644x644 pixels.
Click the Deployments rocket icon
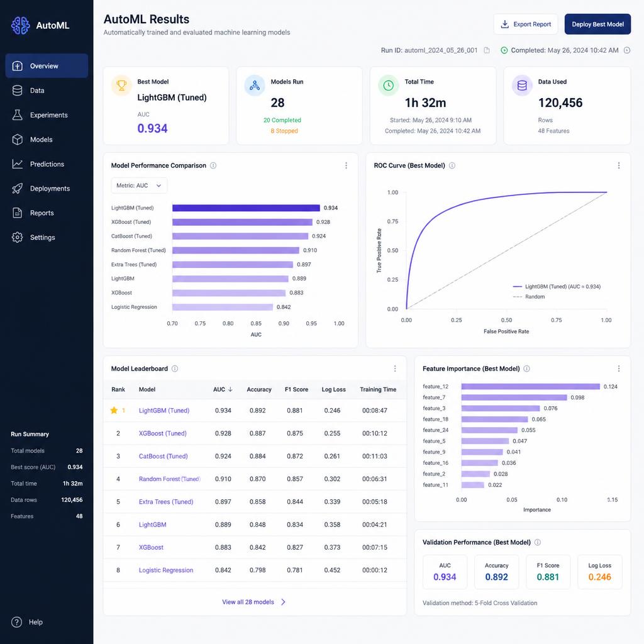17,189
